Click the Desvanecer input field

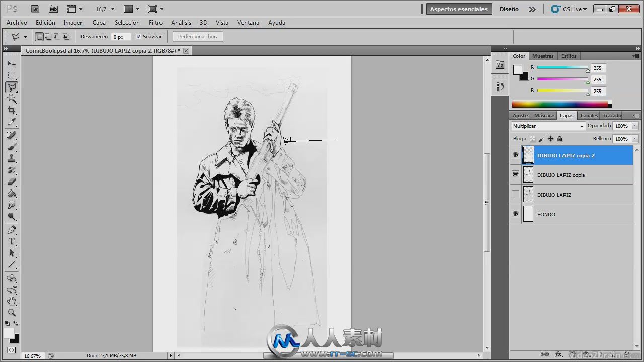121,37
